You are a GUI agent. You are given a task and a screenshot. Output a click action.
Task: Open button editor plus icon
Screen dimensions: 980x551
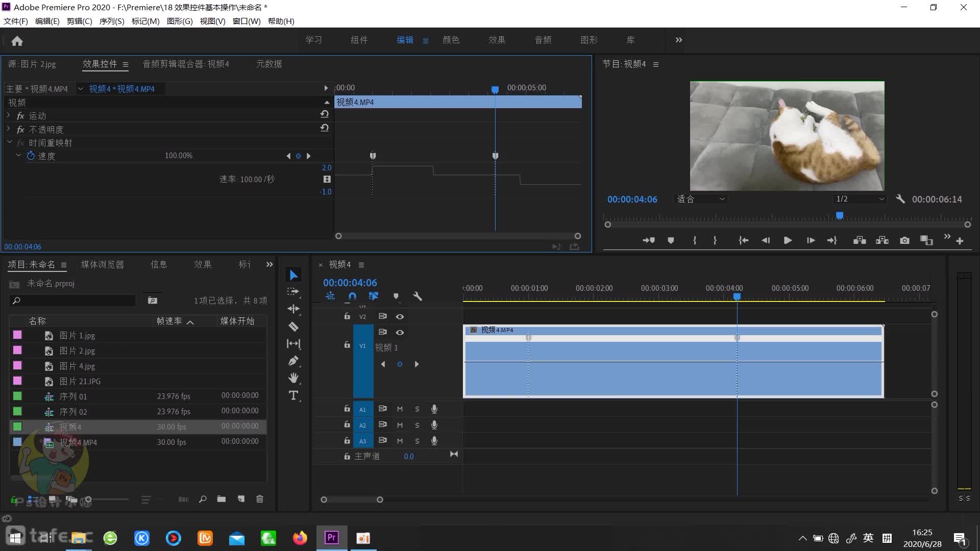tap(960, 241)
